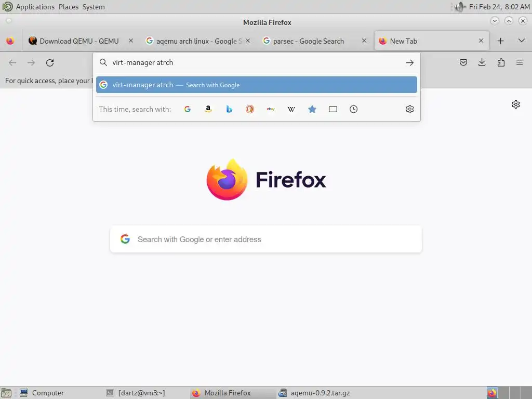Click the volume icon in system panel

[x=459, y=7]
